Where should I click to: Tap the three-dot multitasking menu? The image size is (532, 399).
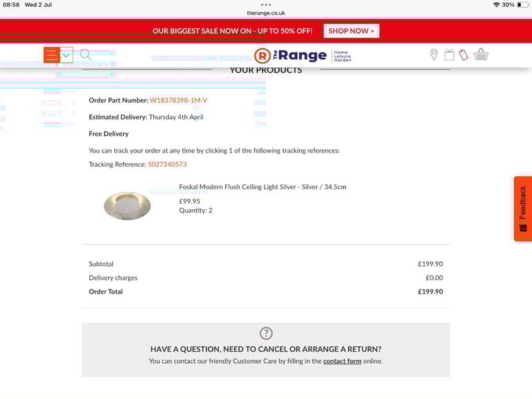[266, 5]
